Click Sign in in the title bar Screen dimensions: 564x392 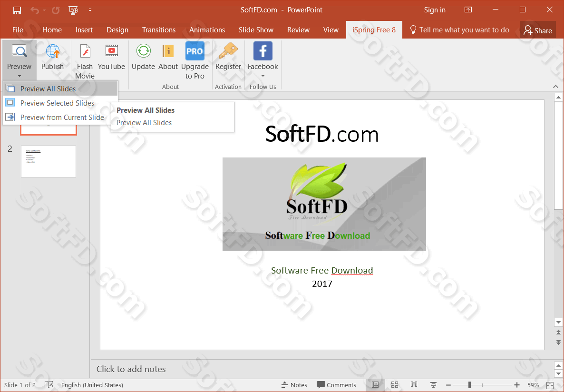pyautogui.click(x=435, y=10)
